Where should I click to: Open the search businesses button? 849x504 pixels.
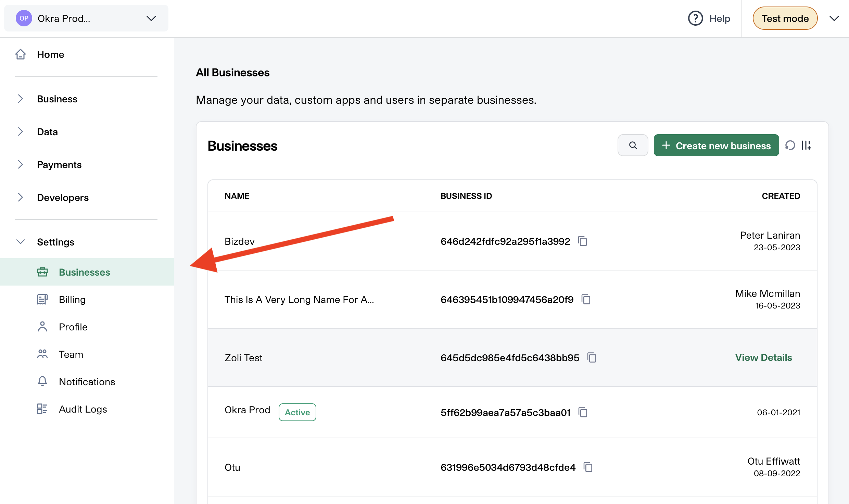(633, 145)
